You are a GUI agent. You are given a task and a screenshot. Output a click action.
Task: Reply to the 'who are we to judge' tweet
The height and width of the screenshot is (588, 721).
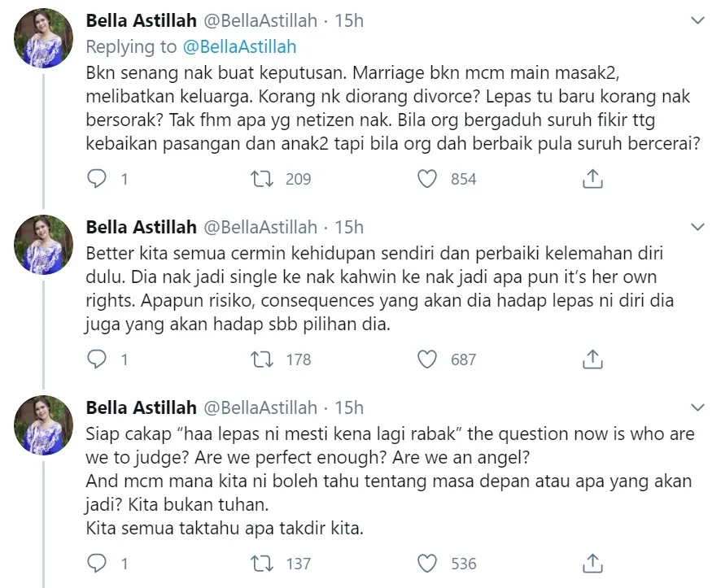click(x=97, y=563)
